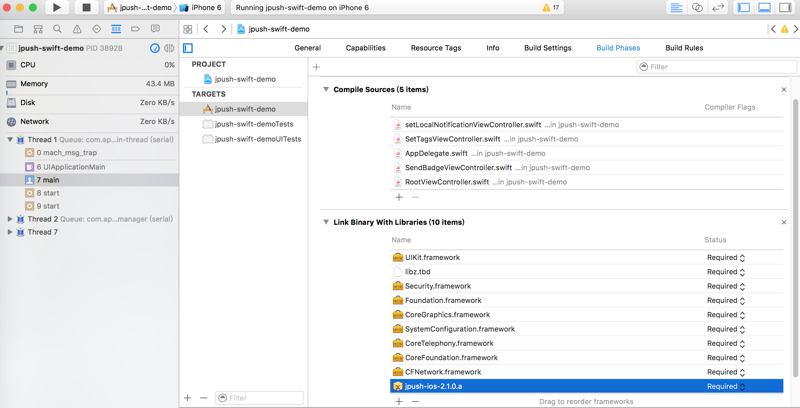Viewport: 800px width, 408px height.
Task: Add a file to Compile Sources
Action: (399, 197)
